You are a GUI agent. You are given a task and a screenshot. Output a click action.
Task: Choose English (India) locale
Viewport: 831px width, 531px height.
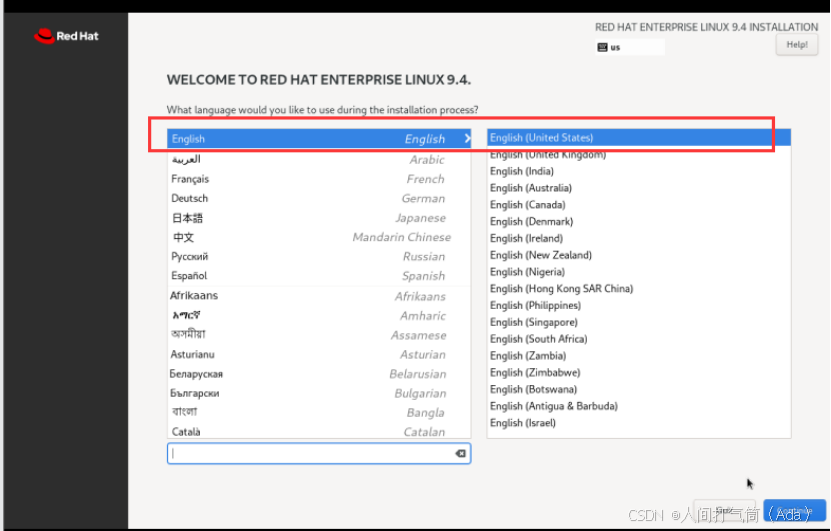click(639, 171)
